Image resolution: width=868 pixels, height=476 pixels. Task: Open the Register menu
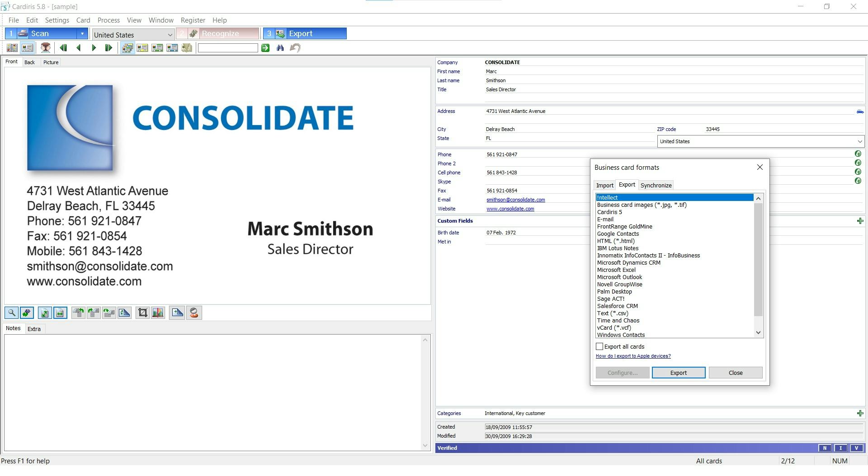coord(193,20)
